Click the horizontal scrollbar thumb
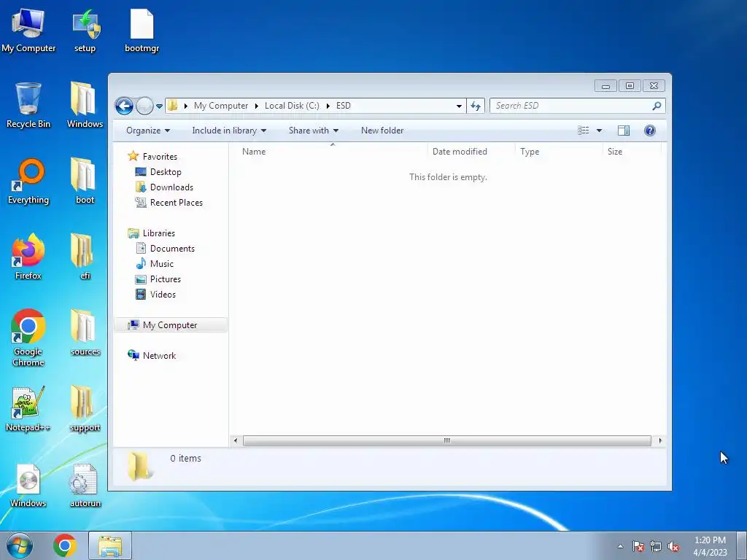 pos(447,440)
